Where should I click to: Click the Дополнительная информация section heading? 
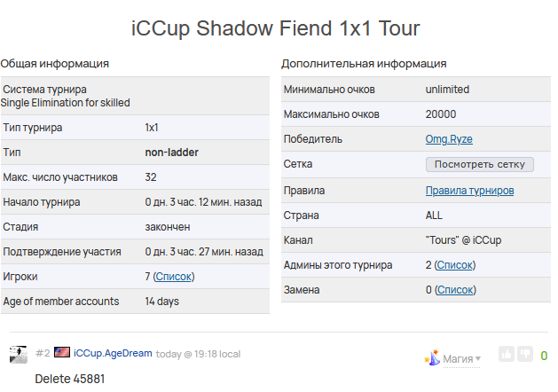[364, 64]
